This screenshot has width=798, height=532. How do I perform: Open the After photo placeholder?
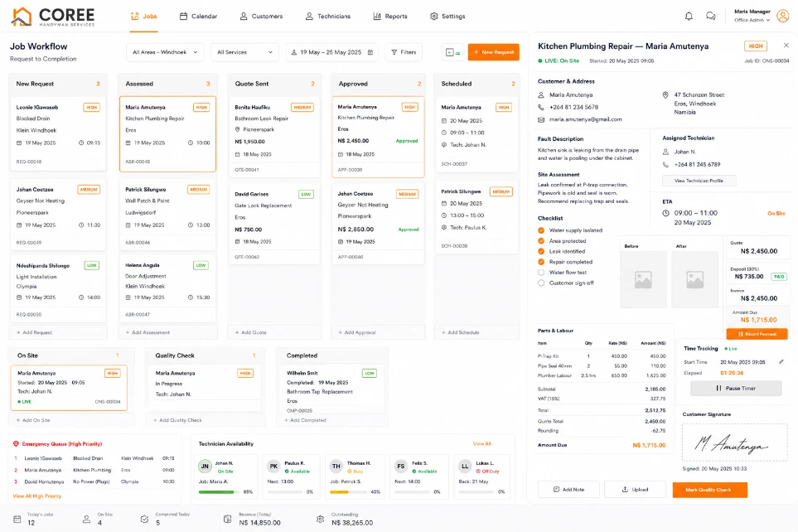[694, 279]
